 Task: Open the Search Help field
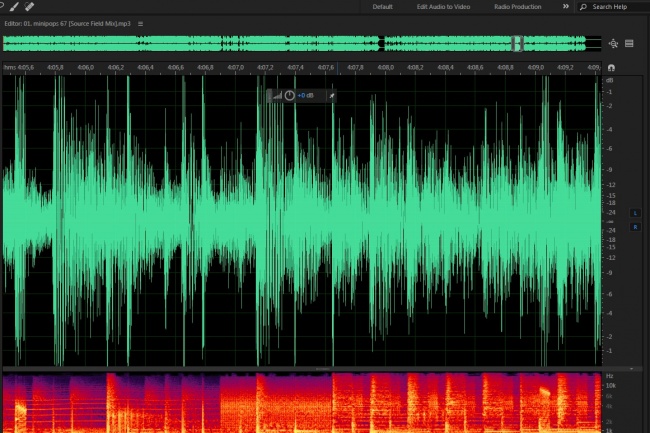(x=613, y=7)
